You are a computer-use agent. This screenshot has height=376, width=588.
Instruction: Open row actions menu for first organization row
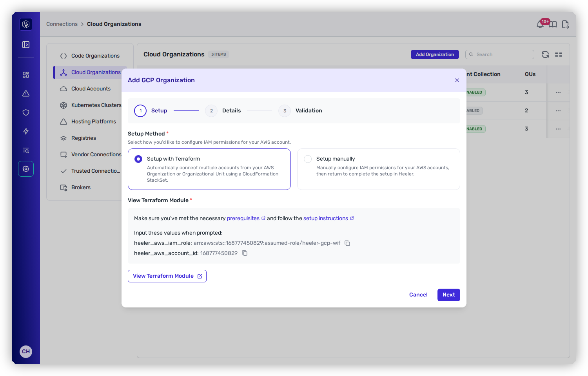[x=558, y=92]
